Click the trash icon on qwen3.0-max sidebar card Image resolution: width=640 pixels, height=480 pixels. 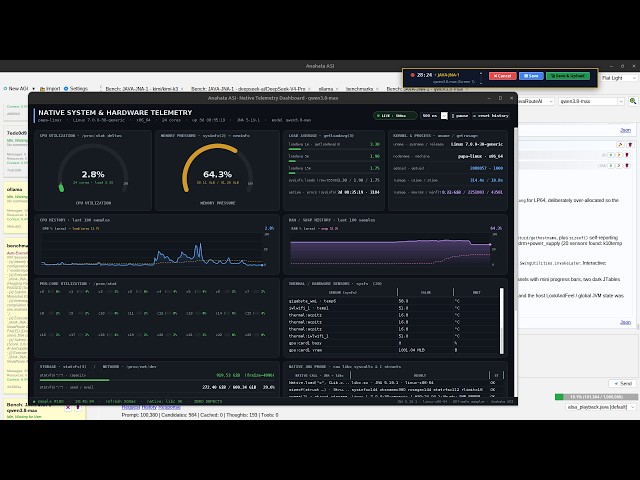click(78, 407)
